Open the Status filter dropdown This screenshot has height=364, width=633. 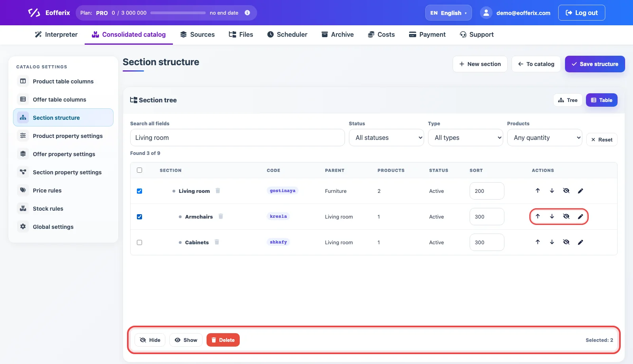point(386,138)
